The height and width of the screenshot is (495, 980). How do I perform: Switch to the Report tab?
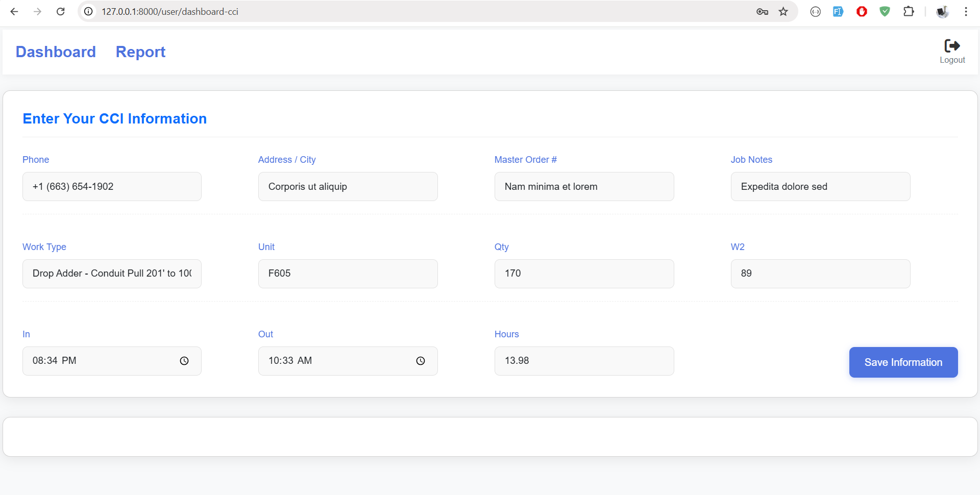(140, 52)
